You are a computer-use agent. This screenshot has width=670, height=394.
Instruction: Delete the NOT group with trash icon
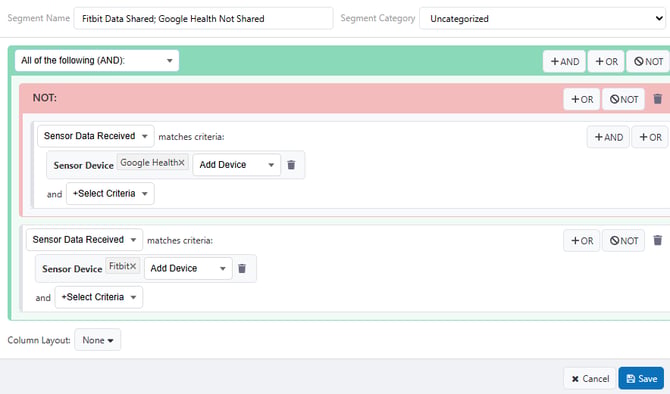[658, 99]
